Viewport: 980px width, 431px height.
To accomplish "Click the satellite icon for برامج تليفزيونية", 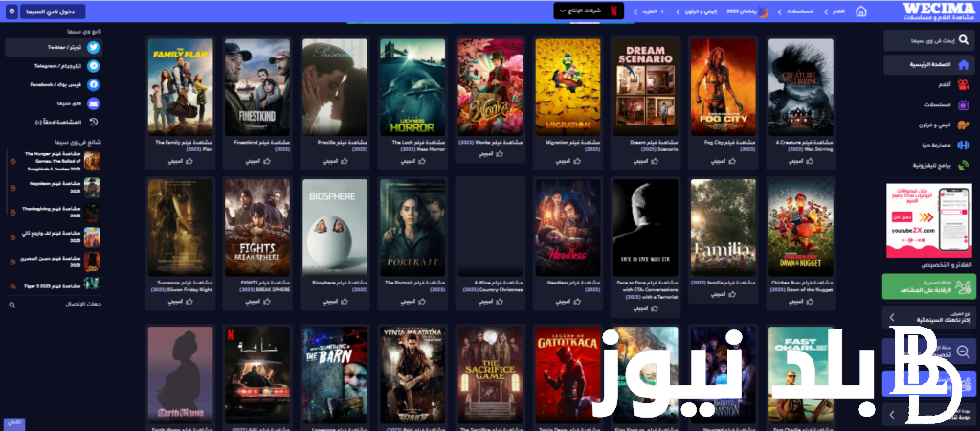I will (x=963, y=165).
